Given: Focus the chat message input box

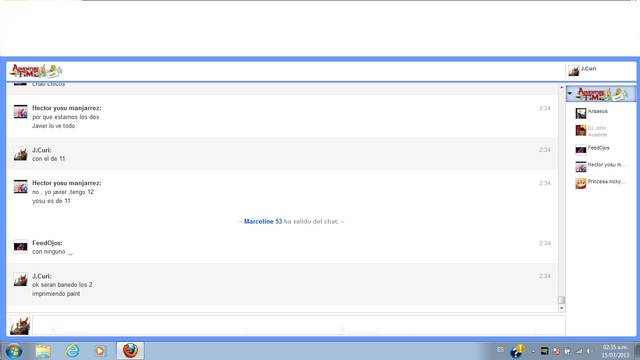Looking at the screenshot, I should click(299, 325).
